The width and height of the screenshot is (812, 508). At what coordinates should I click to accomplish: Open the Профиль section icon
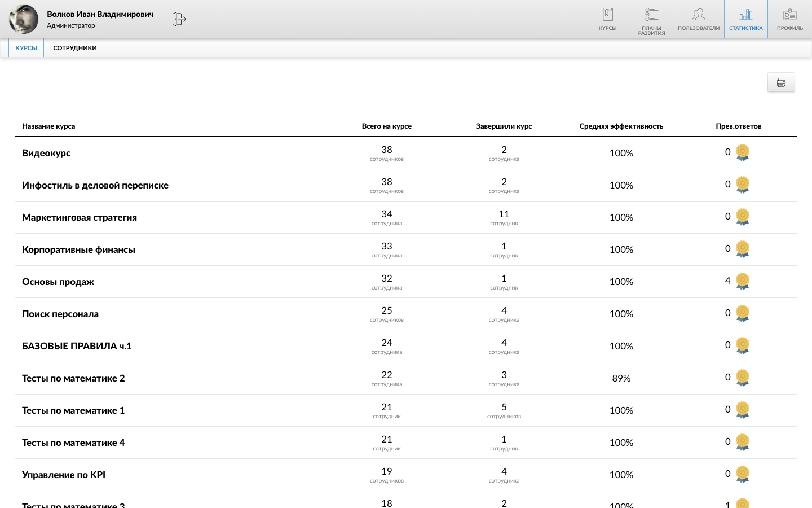pyautogui.click(x=789, y=19)
